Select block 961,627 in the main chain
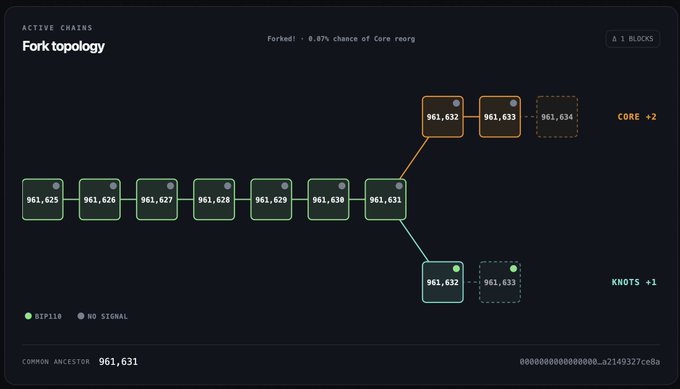This screenshot has width=680, height=389. 157,199
